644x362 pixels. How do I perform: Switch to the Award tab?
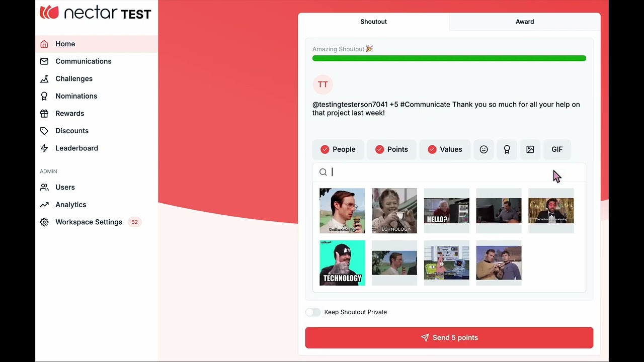(x=525, y=22)
